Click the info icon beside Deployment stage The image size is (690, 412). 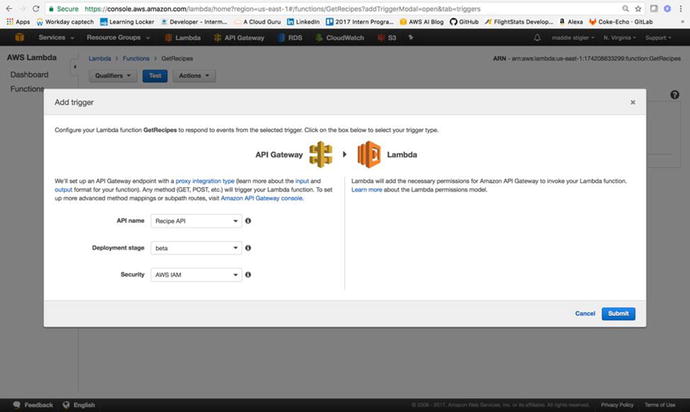(248, 247)
